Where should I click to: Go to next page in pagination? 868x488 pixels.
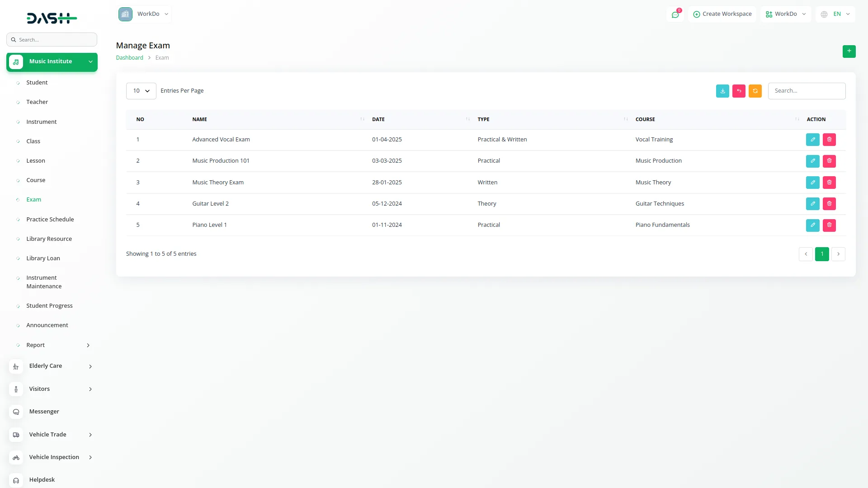(838, 254)
